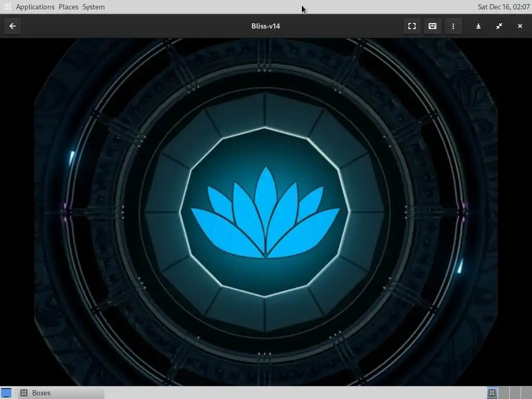Click the show desktop icon in bottom panel
The image size is (532, 399).
point(6,393)
